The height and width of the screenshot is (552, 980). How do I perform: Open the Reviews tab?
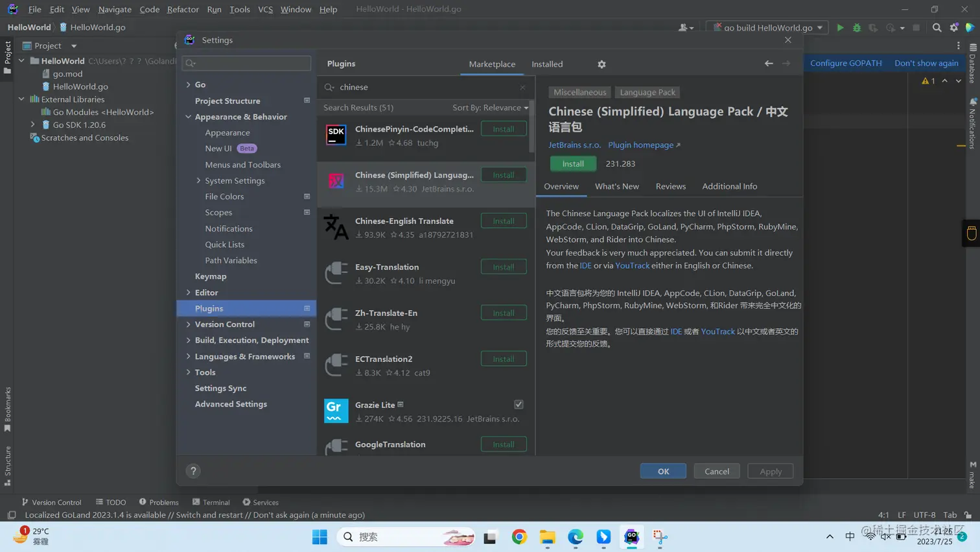670,187
